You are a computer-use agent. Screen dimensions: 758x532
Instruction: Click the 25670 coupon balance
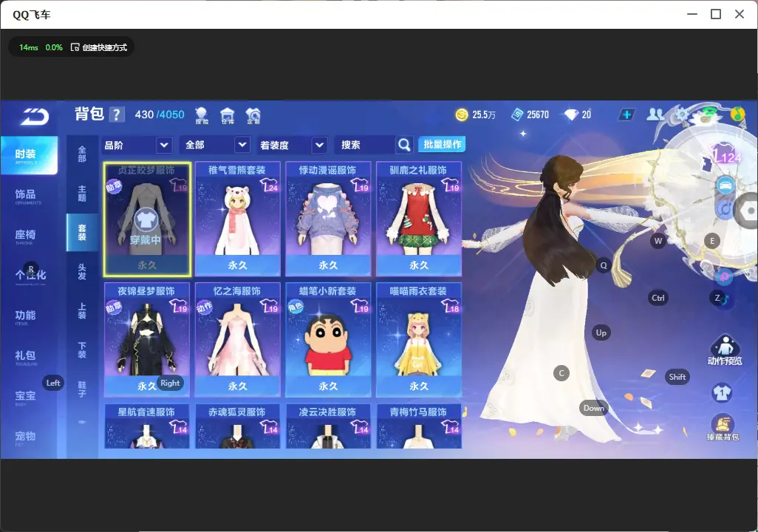[538, 115]
